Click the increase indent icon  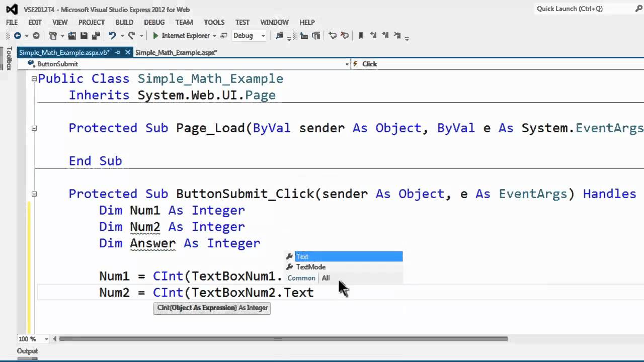[316, 36]
